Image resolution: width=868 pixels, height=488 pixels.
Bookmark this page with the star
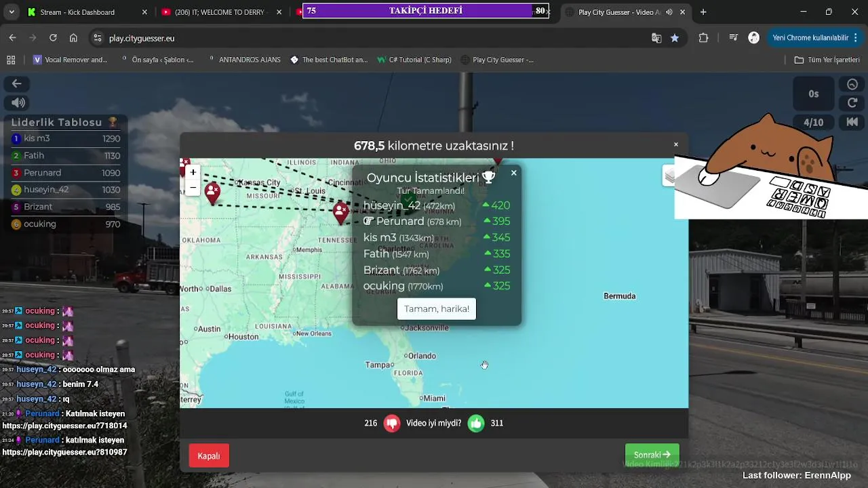[x=675, y=38]
